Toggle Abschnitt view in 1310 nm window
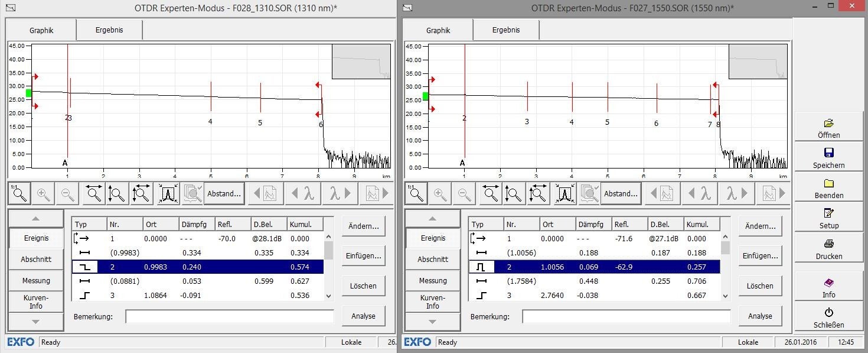 click(36, 259)
